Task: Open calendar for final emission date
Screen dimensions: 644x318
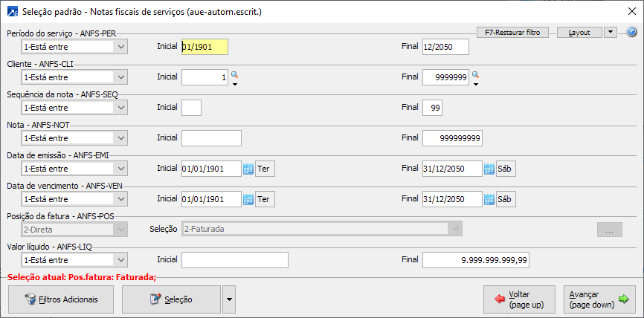Action: pos(489,169)
